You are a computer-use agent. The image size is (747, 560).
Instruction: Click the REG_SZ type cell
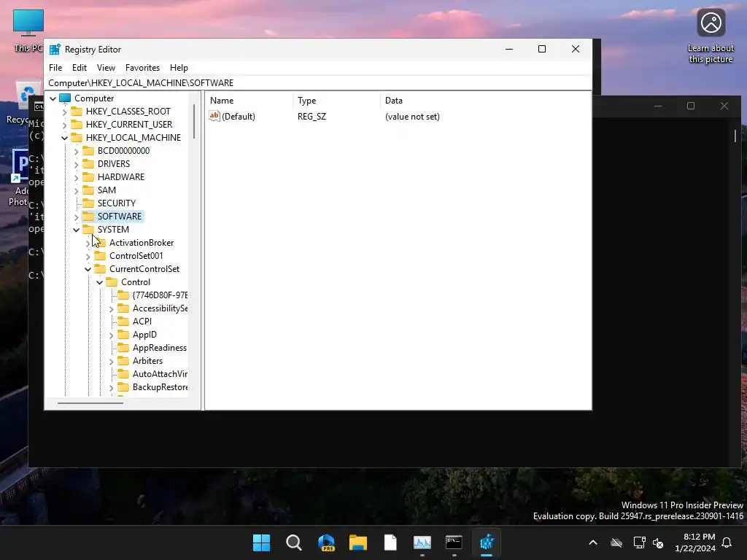(311, 117)
